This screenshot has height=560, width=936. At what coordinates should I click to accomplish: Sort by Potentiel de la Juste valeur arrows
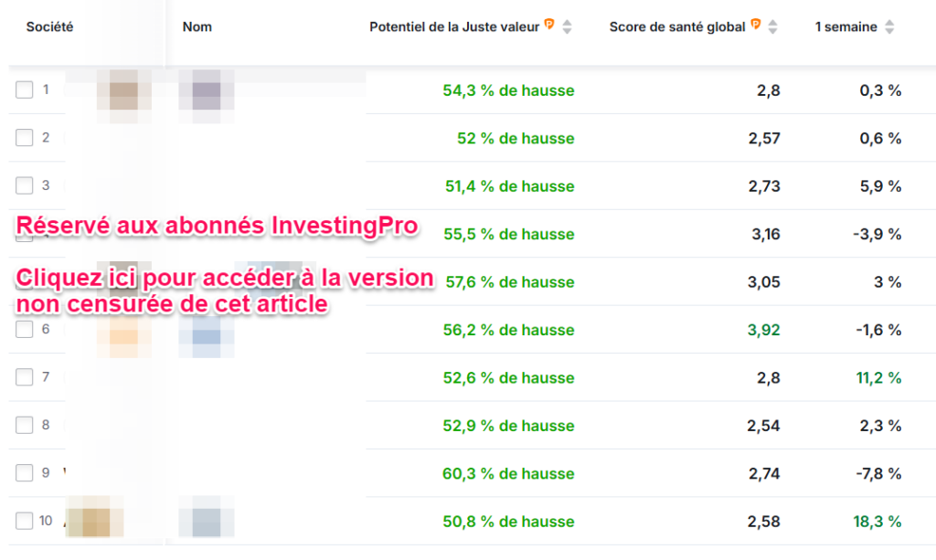[x=567, y=27]
